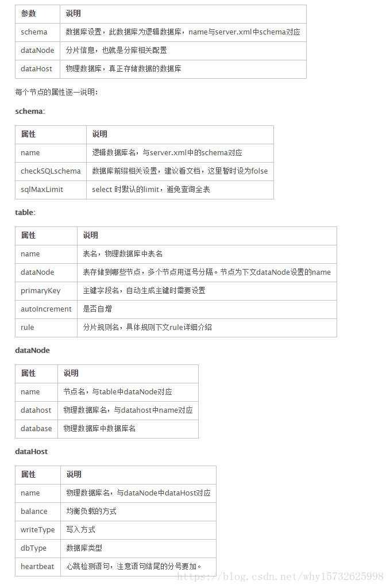The image size is (390, 588).
Task: Click the 'database' attribute cell
Action: (x=36, y=429)
